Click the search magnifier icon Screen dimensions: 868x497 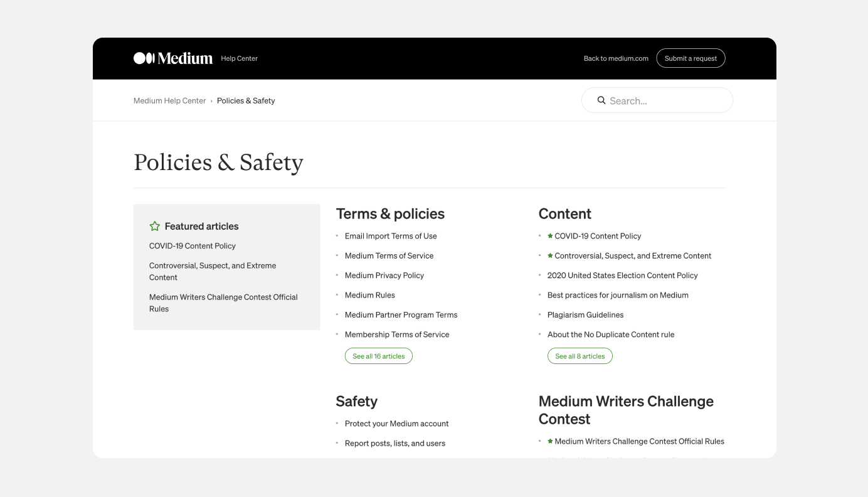(601, 100)
